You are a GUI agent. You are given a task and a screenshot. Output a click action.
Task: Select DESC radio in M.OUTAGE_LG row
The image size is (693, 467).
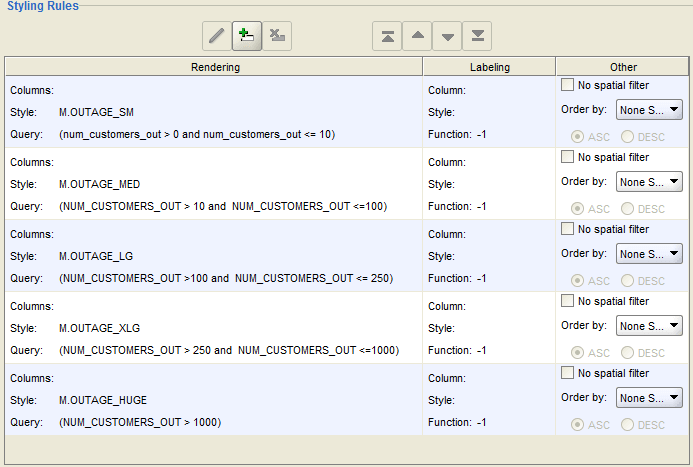click(x=627, y=281)
